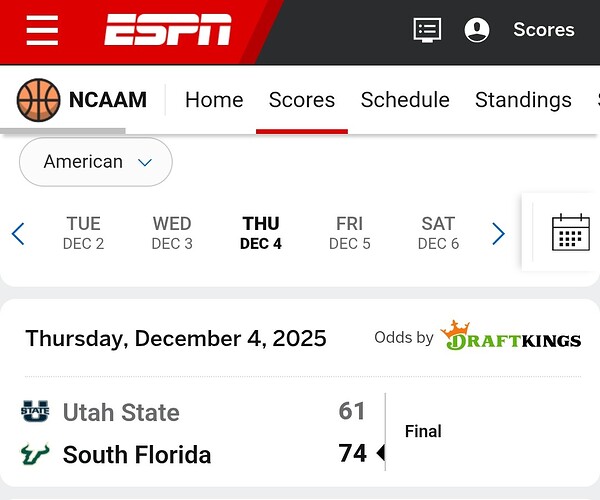Click the Scores link in header

544,30
